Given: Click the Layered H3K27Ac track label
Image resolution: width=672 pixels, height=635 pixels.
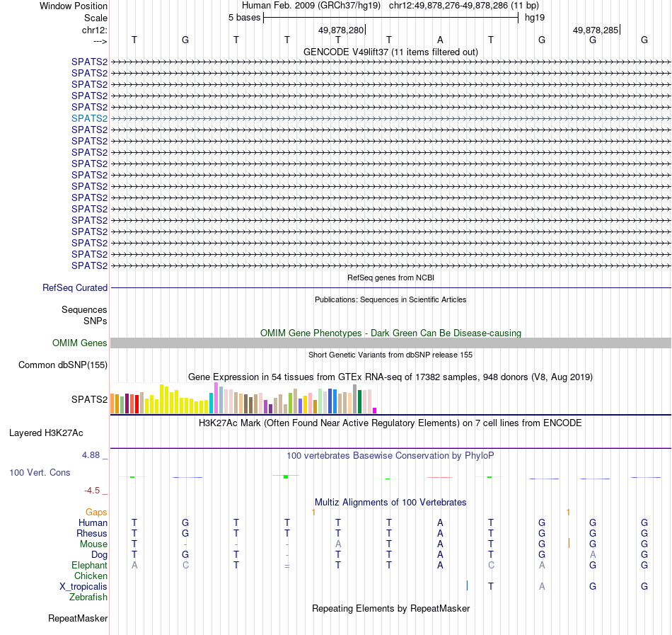Looking at the screenshot, I should (46, 433).
